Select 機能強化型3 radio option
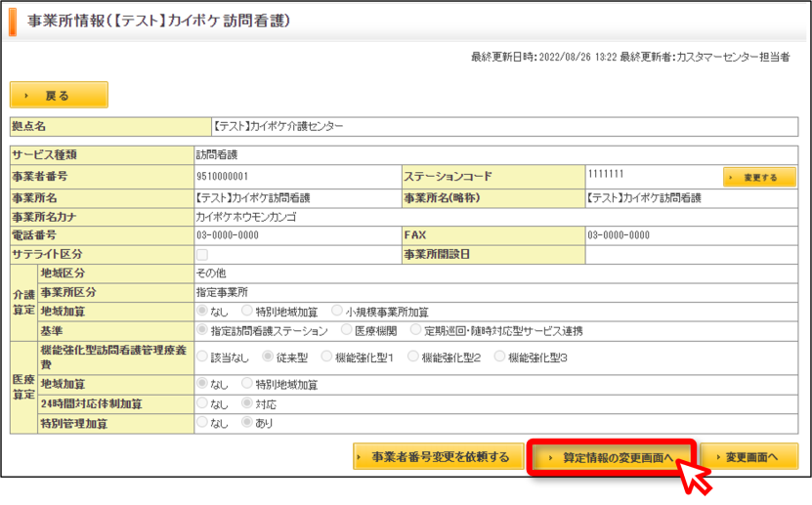 [x=499, y=357]
